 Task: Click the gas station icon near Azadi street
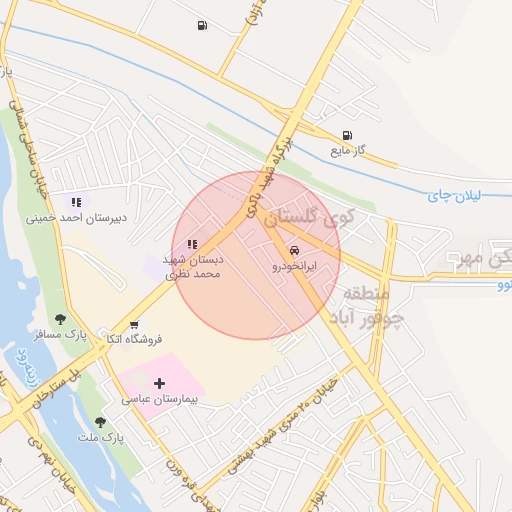coord(202,25)
